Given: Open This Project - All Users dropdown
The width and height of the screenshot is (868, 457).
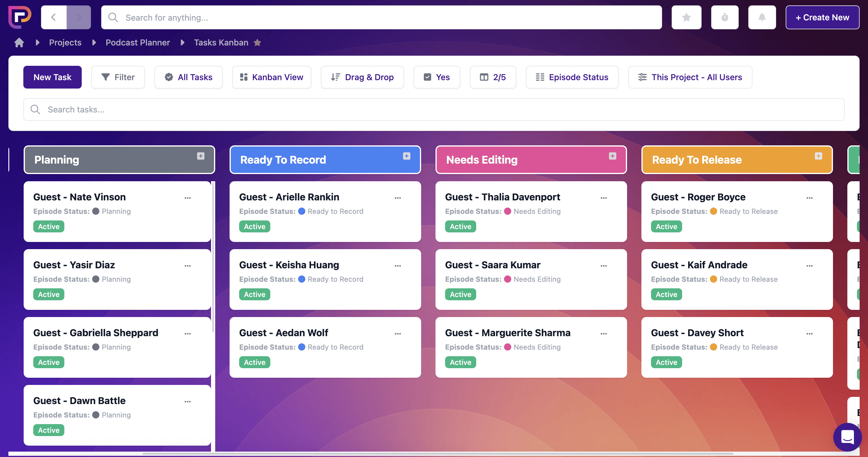Looking at the screenshot, I should (x=690, y=77).
